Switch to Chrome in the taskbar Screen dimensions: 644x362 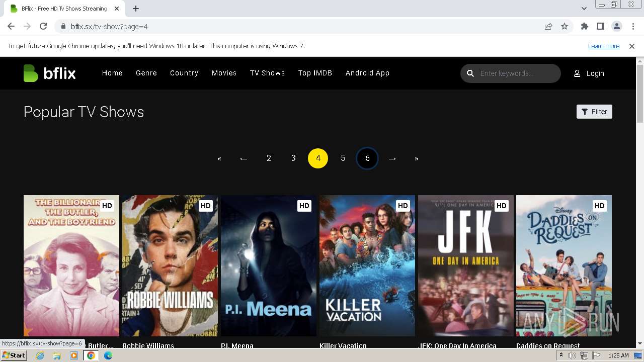pos(91,355)
